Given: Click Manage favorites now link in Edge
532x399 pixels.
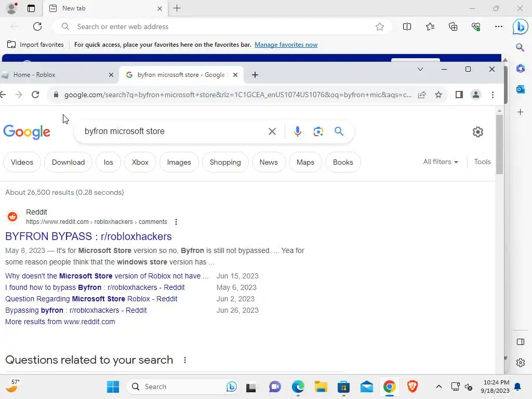Looking at the screenshot, I should pyautogui.click(x=286, y=45).
